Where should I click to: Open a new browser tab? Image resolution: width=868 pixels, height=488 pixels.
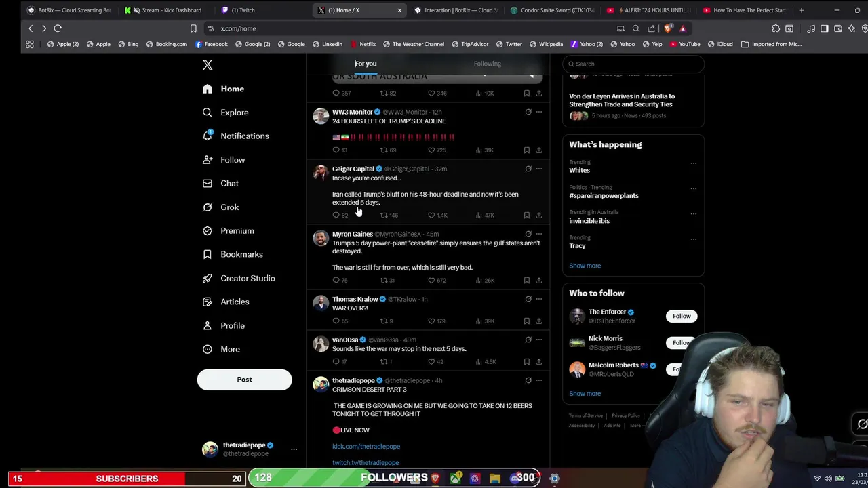coord(802,10)
